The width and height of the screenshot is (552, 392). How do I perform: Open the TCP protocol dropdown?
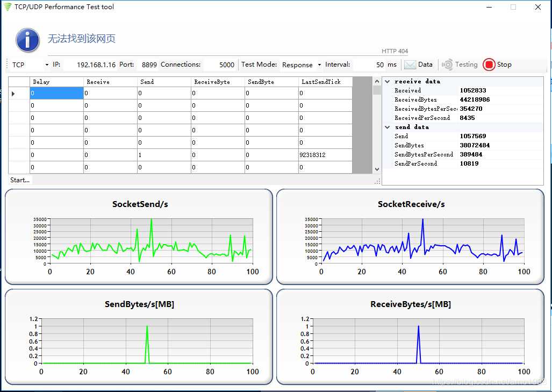pos(47,65)
